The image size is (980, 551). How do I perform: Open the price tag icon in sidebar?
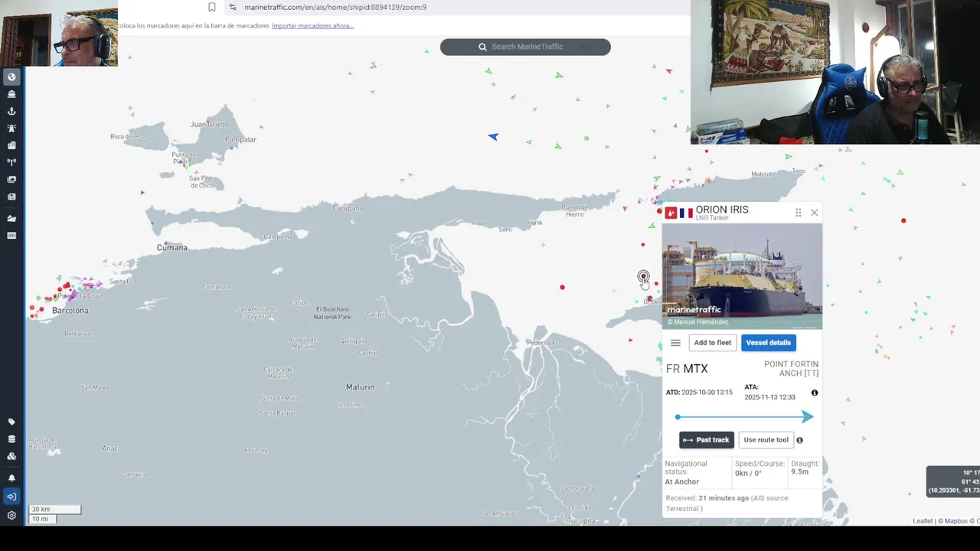[x=11, y=422]
